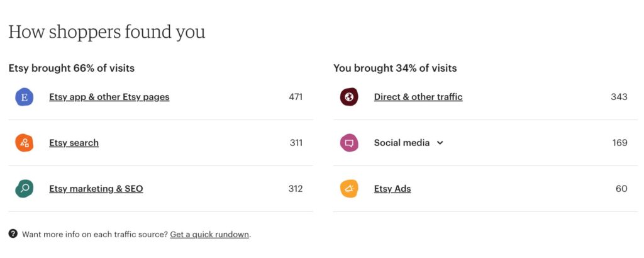
Task: Click the 'Etsy brought 66% of visits' heading
Action: tap(72, 68)
